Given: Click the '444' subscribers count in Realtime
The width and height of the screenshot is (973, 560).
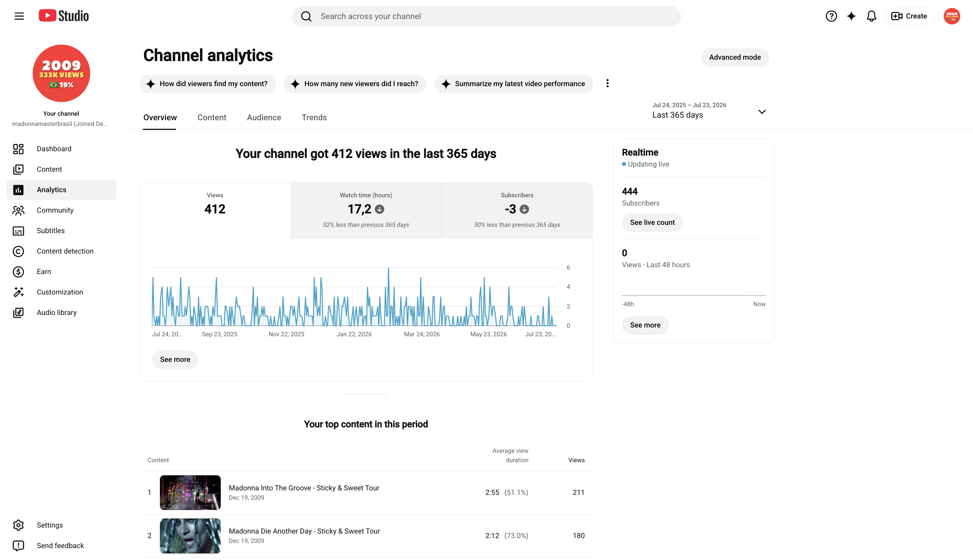Looking at the screenshot, I should (x=630, y=192).
